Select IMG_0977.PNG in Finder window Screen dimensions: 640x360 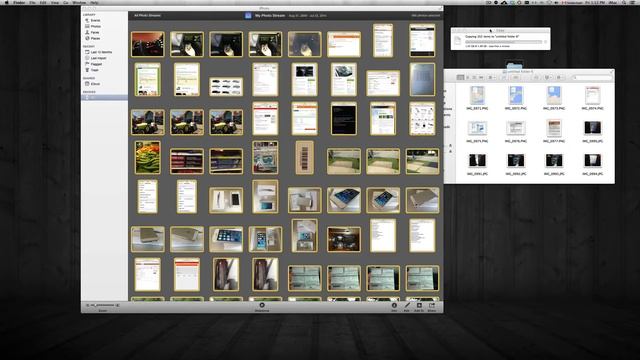click(554, 131)
